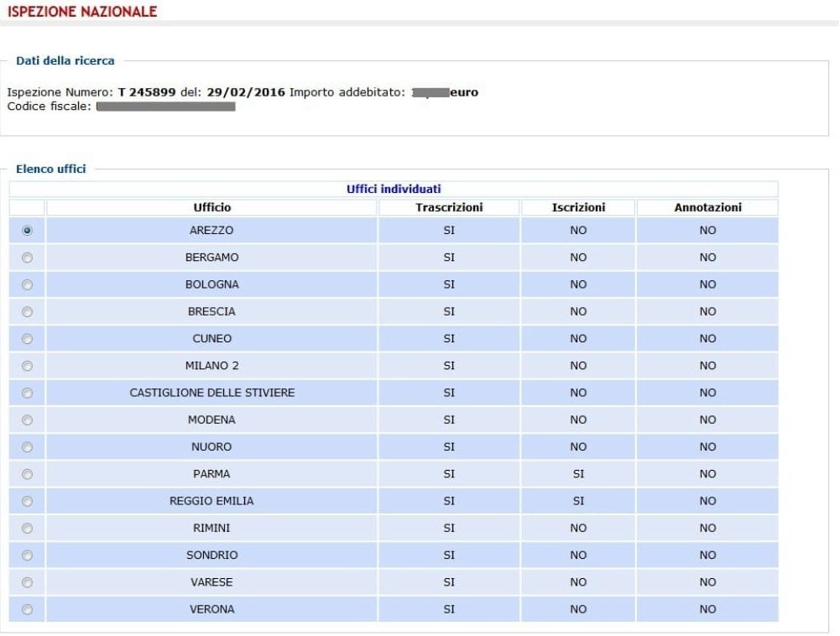
Task: Select the AREZZO office radio button
Action: pyautogui.click(x=27, y=231)
